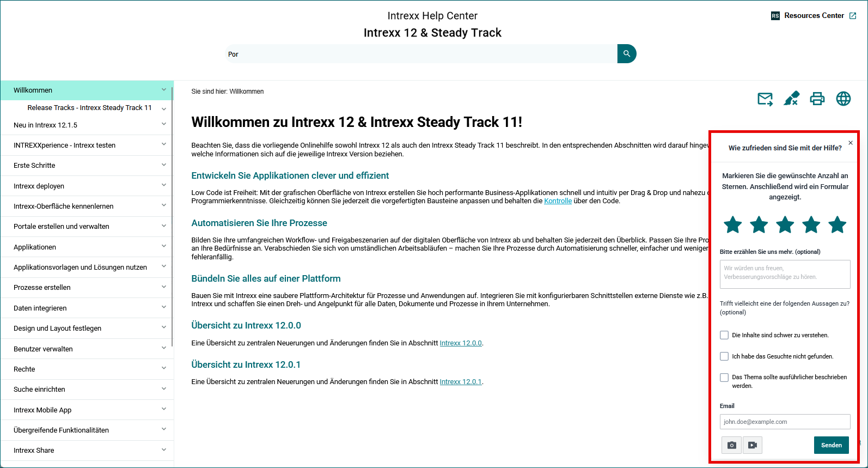868x468 pixels.
Task: Rate help with the fifth star
Action: pos(837,224)
